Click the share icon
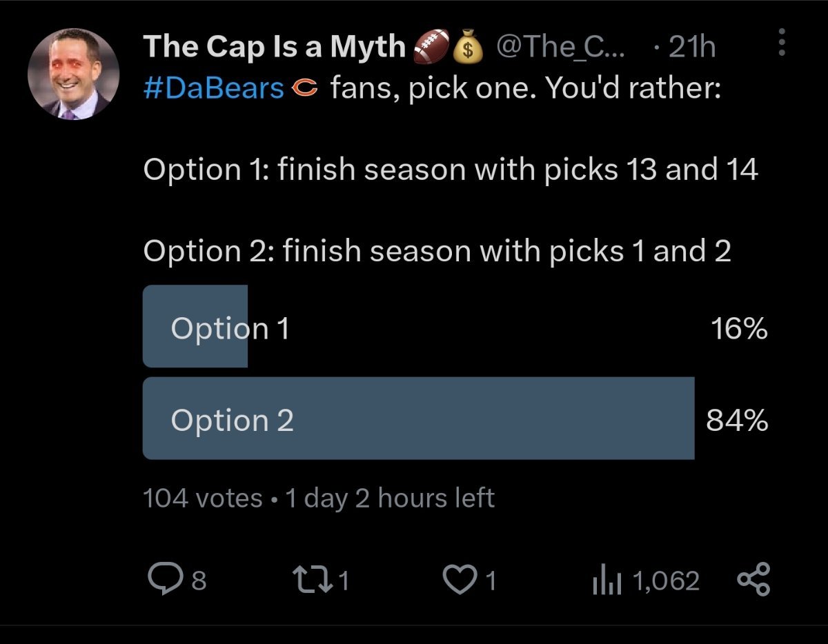 coord(753,581)
